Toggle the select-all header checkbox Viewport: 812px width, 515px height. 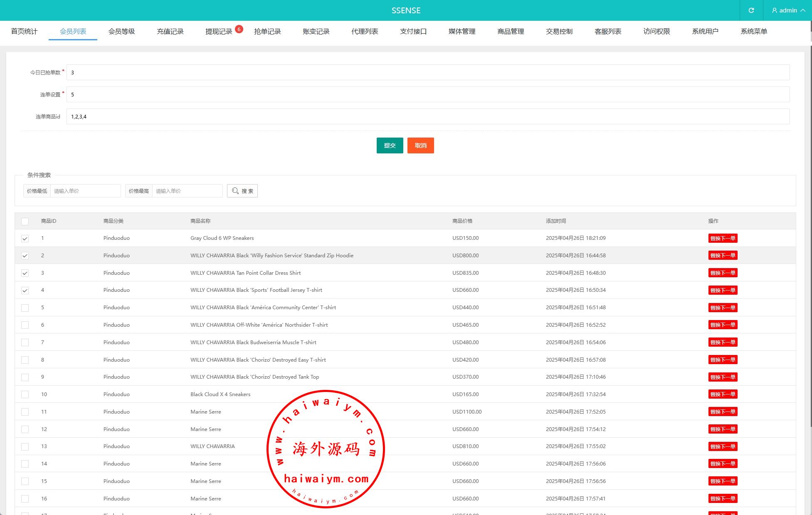[25, 222]
